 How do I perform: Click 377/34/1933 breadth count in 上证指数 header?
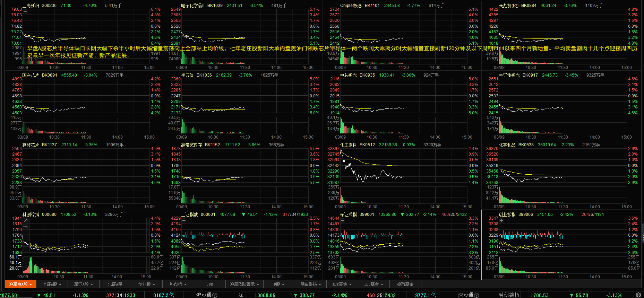tap(295, 214)
